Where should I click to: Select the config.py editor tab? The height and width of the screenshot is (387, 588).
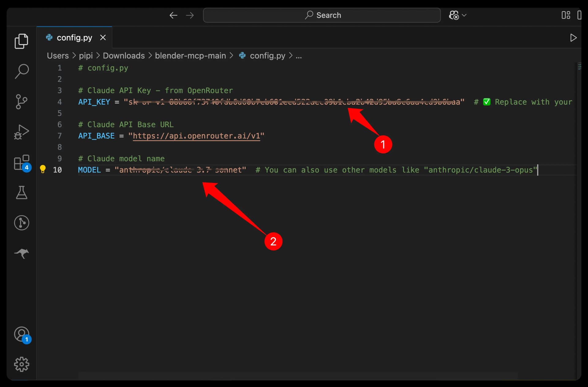(x=74, y=37)
